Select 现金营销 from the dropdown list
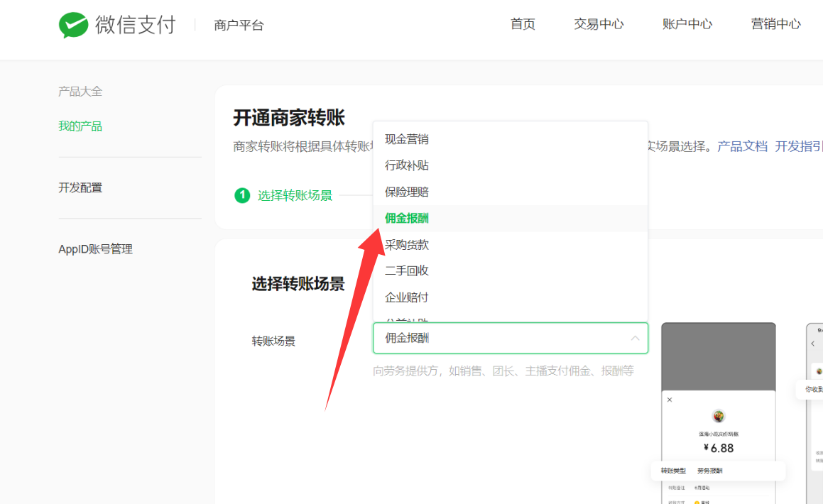 (x=407, y=139)
